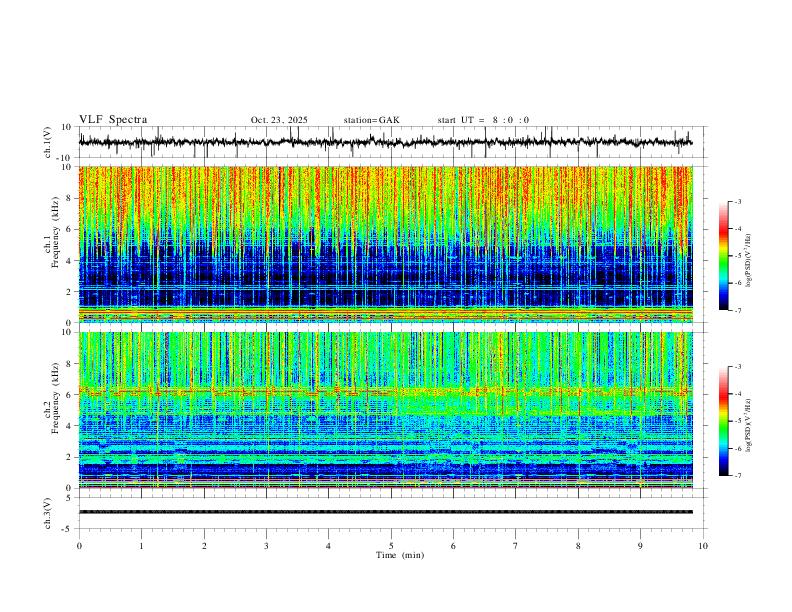Click time axis tick label "8"
This screenshot has width=792, height=612.
point(578,546)
